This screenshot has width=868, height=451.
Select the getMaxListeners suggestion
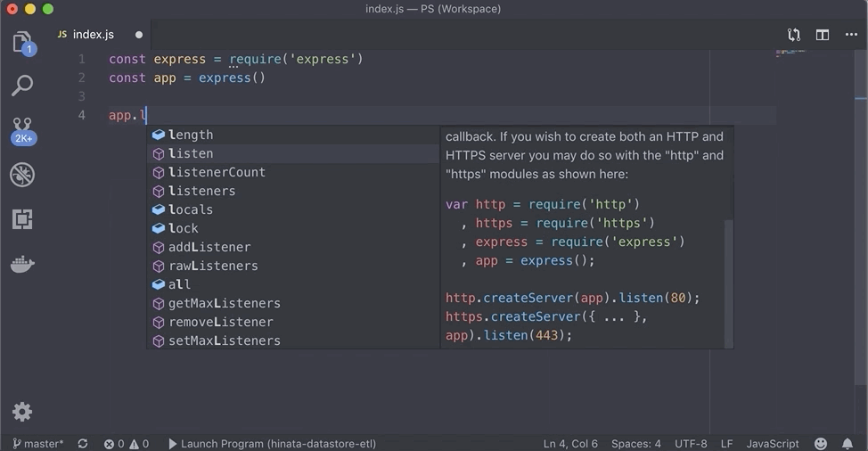[x=293, y=303]
